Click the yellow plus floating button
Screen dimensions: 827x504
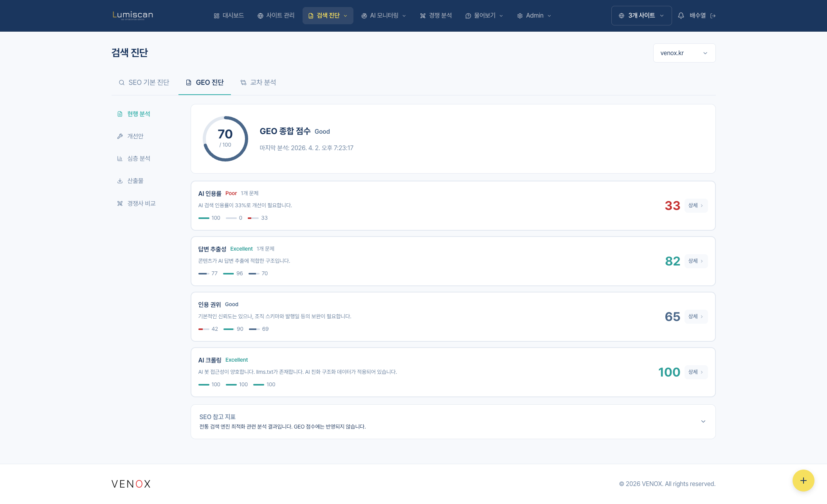pyautogui.click(x=803, y=481)
